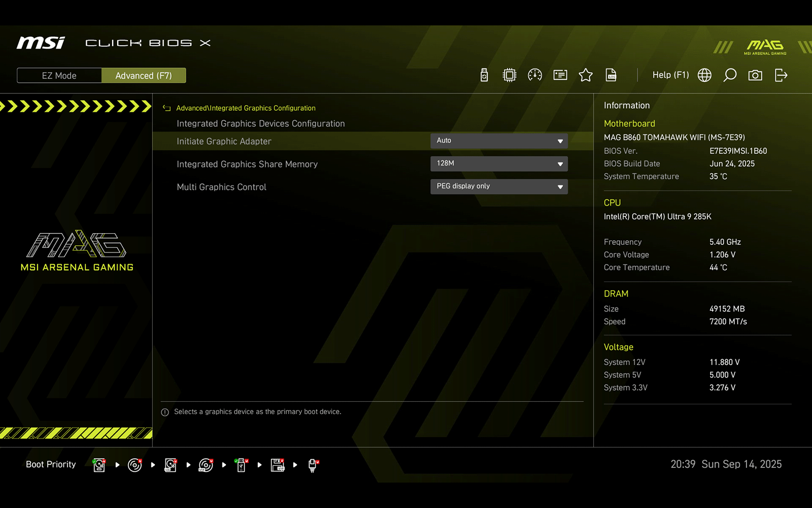Viewport: 812px width, 508px height.
Task: Select the Initiate Graphic Adapter row label
Action: (x=224, y=141)
